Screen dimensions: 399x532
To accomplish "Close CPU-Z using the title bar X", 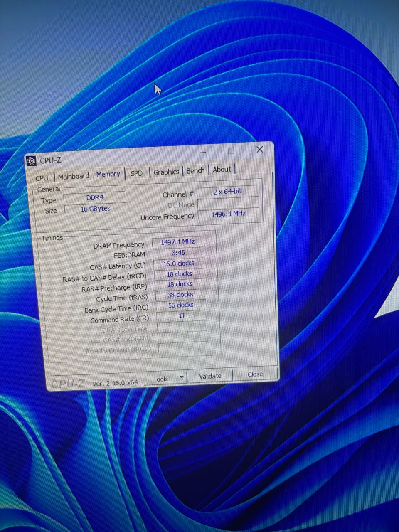I will coord(260,150).
